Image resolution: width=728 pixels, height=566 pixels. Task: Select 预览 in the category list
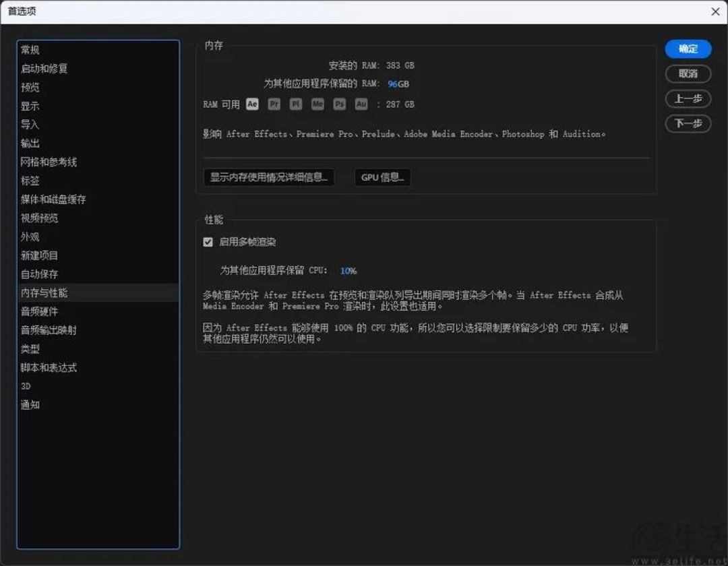tap(98, 87)
